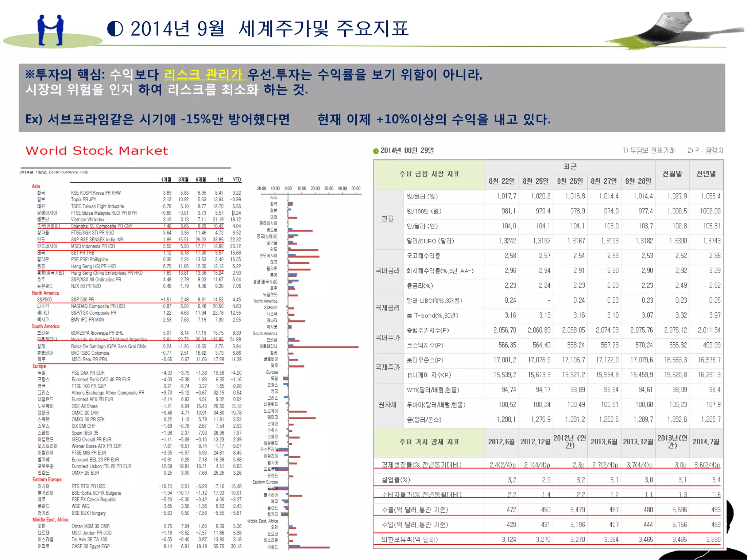Select the World Stock Market heading

pyautogui.click(x=97, y=151)
